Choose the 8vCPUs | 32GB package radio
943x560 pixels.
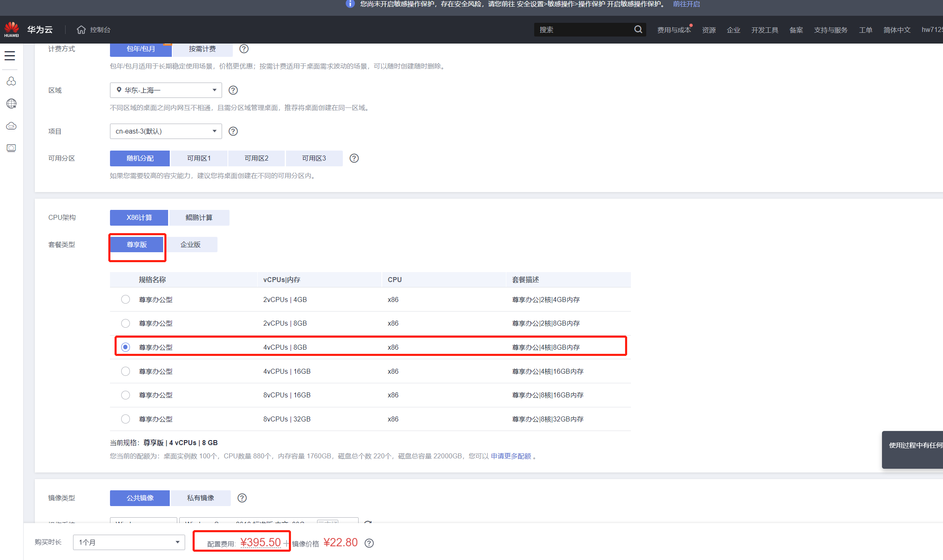125,419
